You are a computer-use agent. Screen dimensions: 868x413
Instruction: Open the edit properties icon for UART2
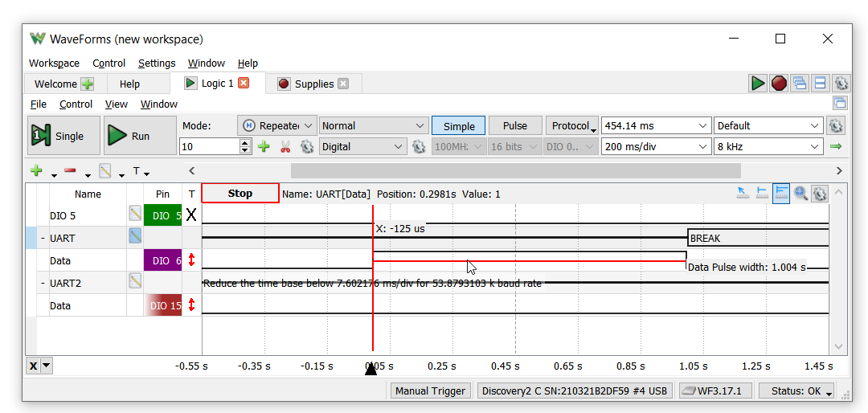(x=135, y=281)
